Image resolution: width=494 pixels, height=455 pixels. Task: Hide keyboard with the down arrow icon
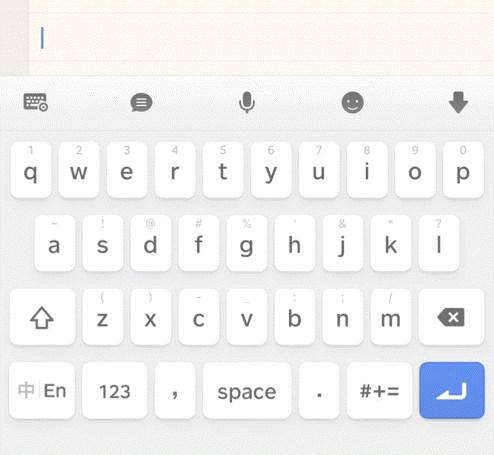458,102
